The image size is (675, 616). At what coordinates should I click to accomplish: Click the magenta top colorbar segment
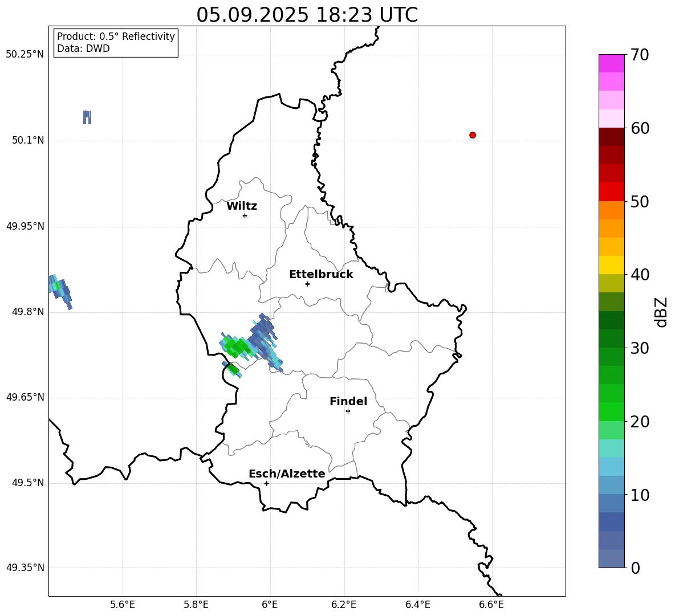click(x=611, y=63)
